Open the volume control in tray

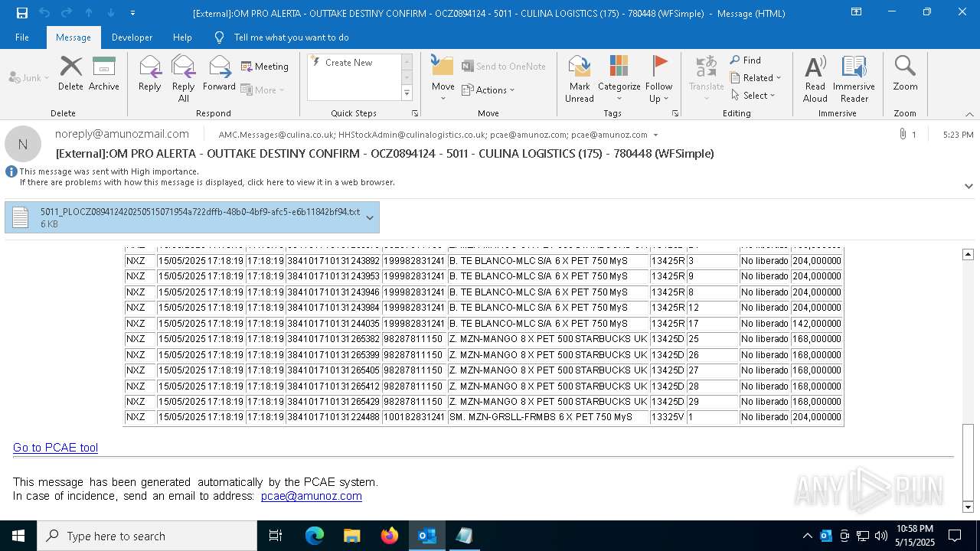(880, 536)
